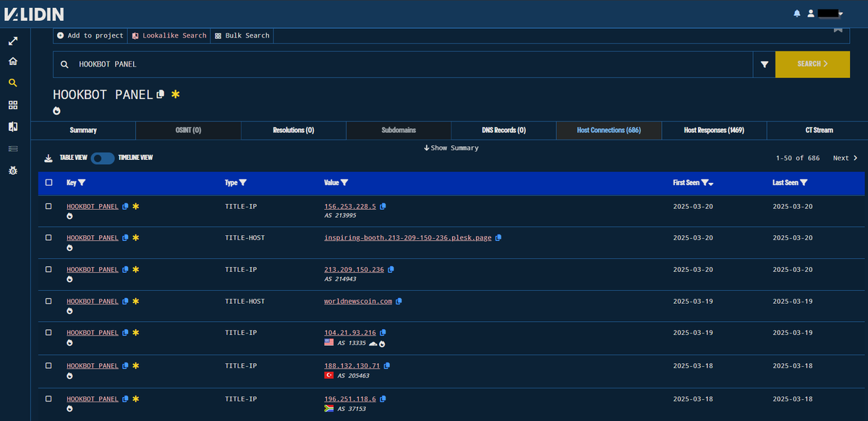This screenshot has height=421, width=868.
Task: Click the asterisk in the 188.132.130.71 row
Action: coord(135,366)
